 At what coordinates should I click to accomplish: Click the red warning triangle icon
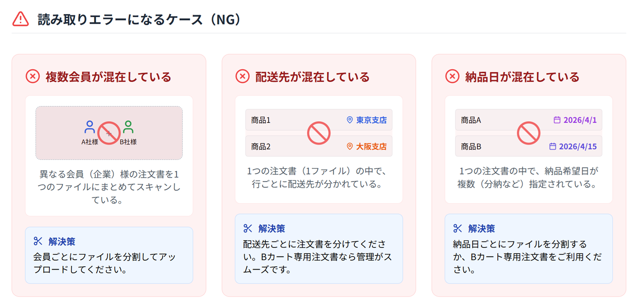(x=21, y=19)
